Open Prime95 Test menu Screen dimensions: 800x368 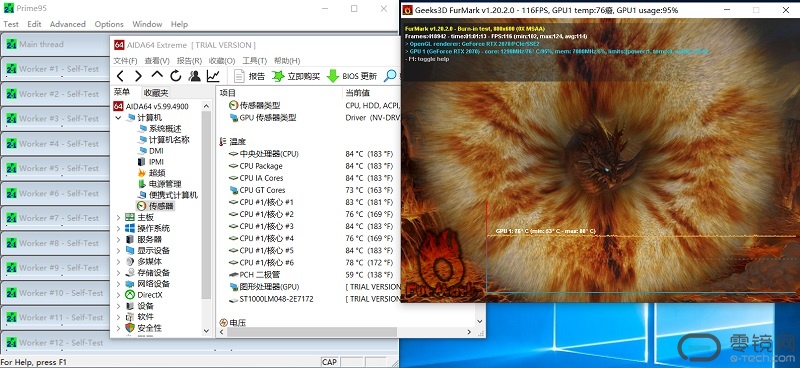(11, 24)
